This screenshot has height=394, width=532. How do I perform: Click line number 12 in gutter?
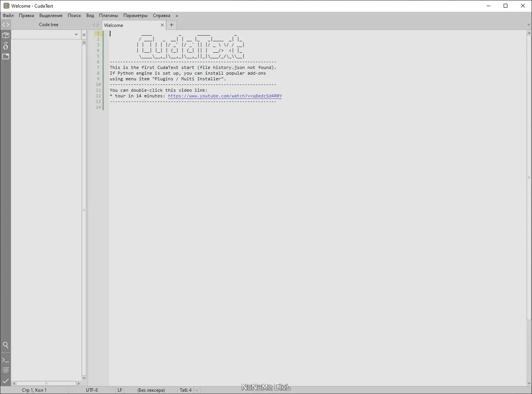98,96
